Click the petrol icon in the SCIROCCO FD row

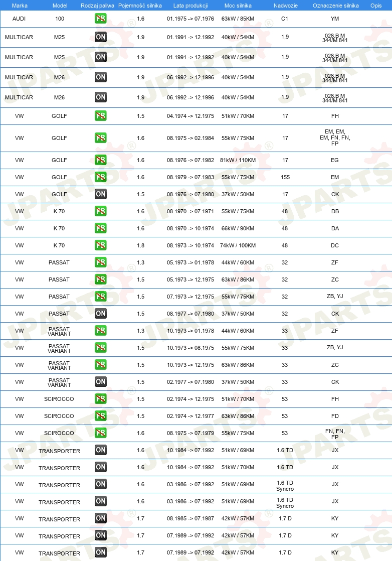click(101, 416)
